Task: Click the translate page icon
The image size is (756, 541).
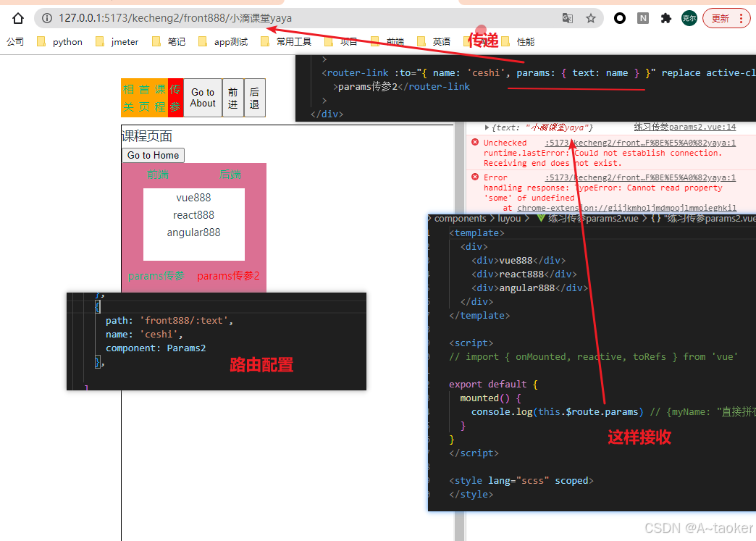Action: pyautogui.click(x=568, y=18)
